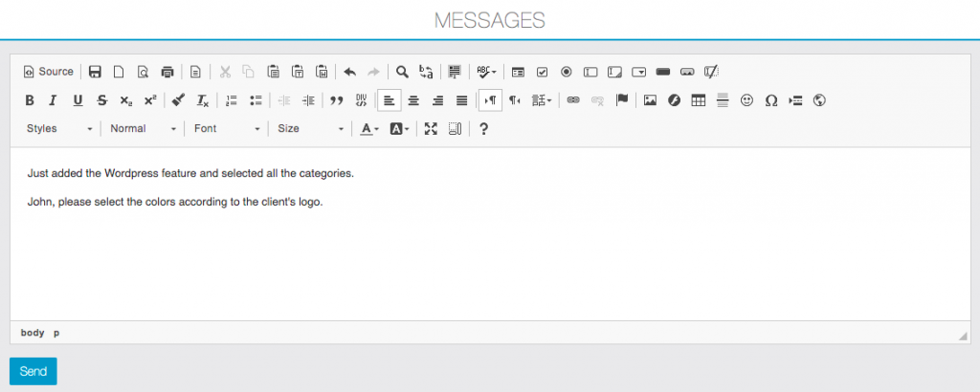This screenshot has width=980, height=392.
Task: Insert special character with Omega icon
Action: (771, 100)
